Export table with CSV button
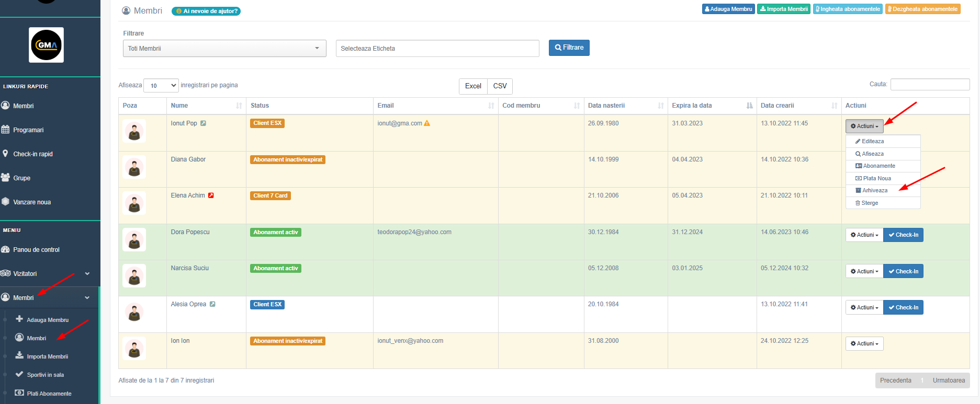The image size is (980, 404). pyautogui.click(x=500, y=86)
